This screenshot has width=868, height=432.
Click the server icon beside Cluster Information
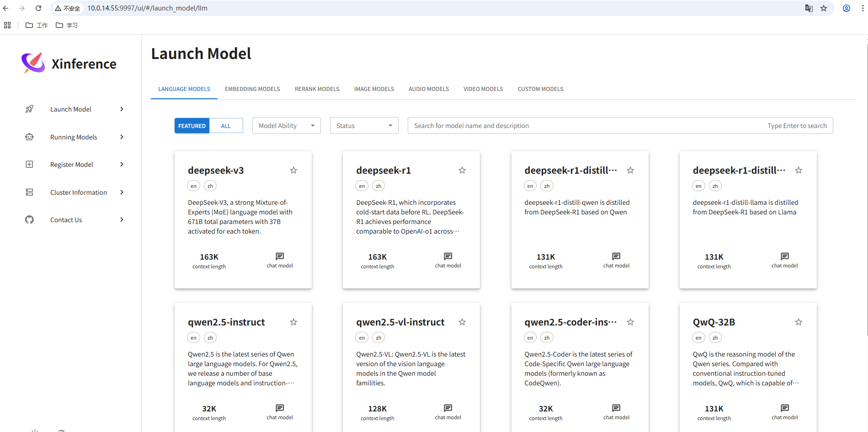pyautogui.click(x=29, y=192)
